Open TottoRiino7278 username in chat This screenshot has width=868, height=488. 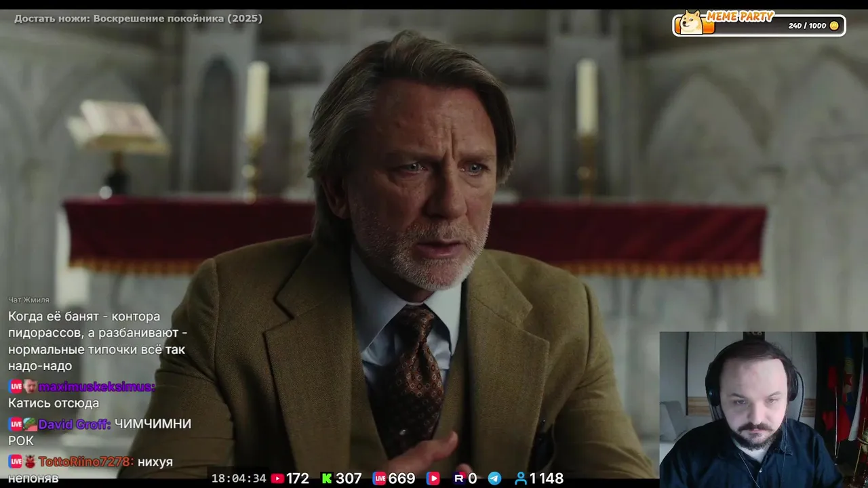point(86,462)
